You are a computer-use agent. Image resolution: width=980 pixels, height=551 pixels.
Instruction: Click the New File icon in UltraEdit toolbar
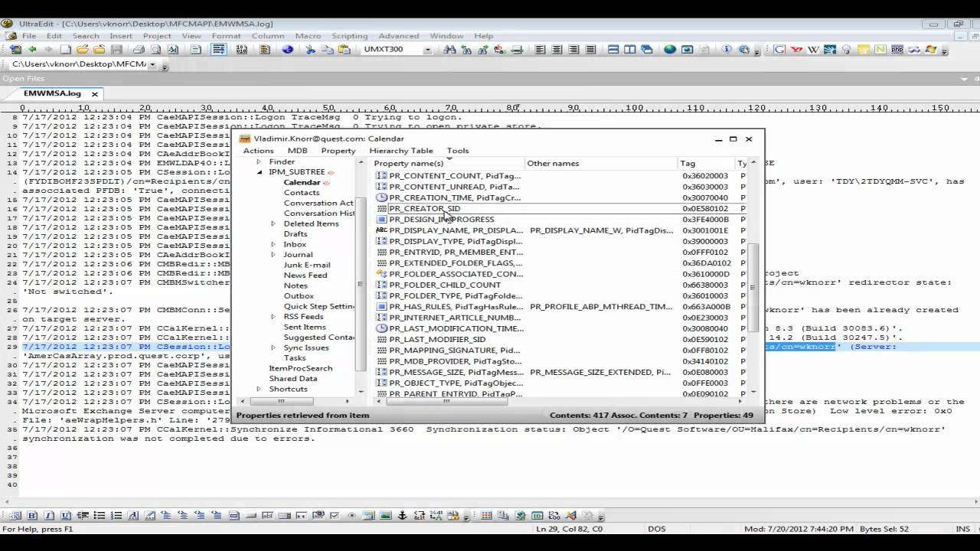(x=66, y=50)
